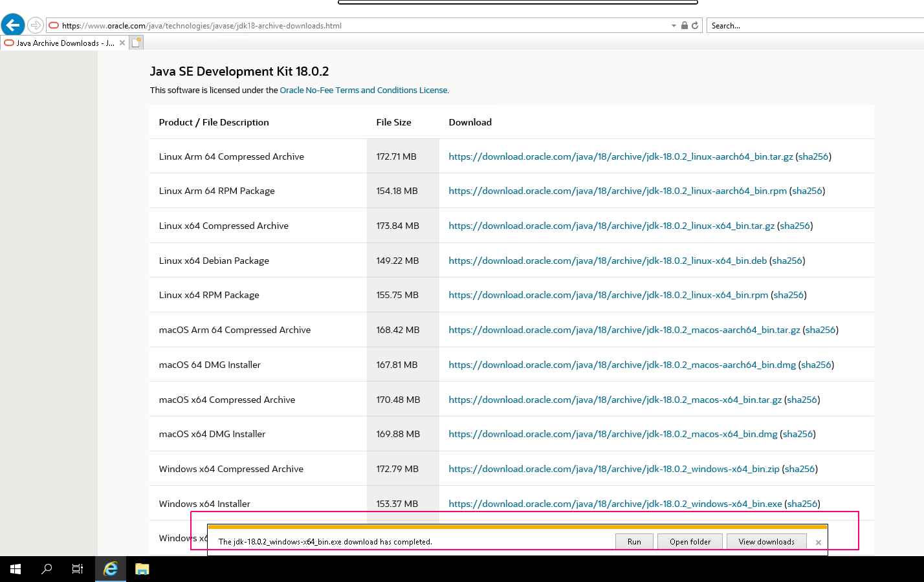Click the 'macOS 64 DMG Installer' label
Screen dimensions: 924x582
tap(210, 365)
